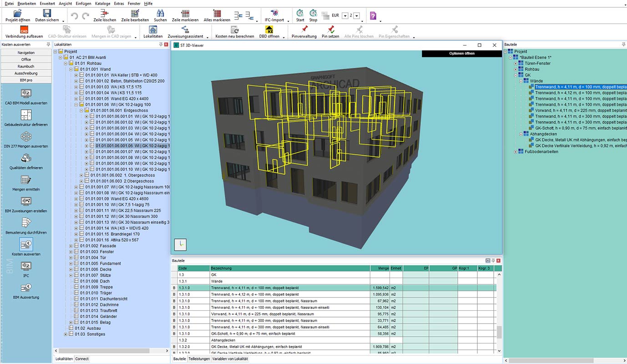
Task: Click the redo arrow icon
Action: click(x=85, y=16)
